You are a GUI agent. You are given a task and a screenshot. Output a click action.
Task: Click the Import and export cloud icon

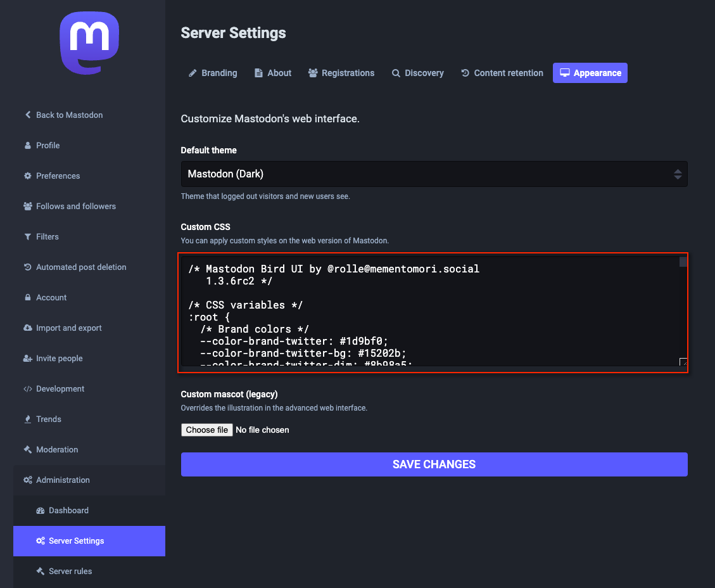pos(28,328)
